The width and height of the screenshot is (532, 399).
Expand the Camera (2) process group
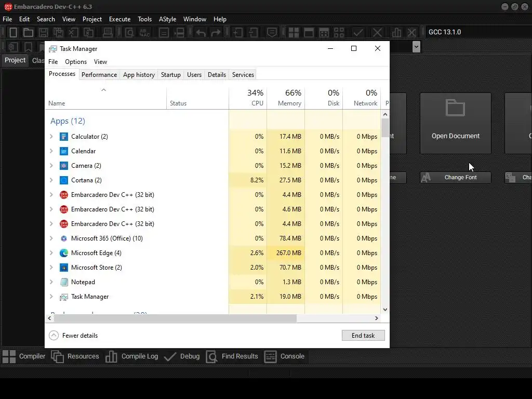(x=51, y=166)
